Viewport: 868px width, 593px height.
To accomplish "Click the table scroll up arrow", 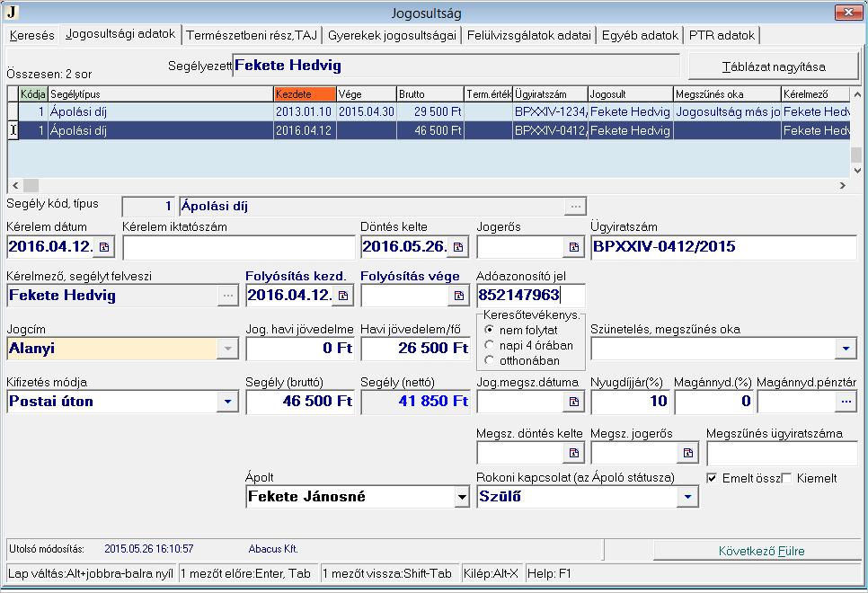I will [x=857, y=94].
